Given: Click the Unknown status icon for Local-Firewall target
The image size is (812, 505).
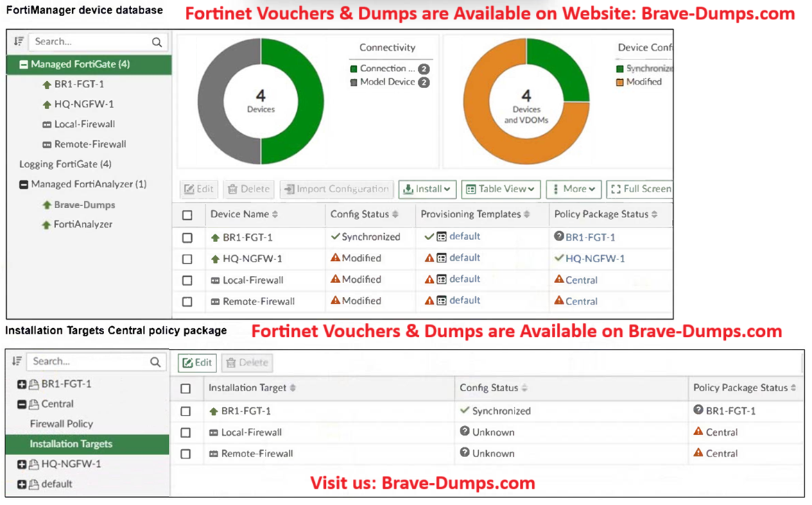Looking at the screenshot, I should [x=465, y=431].
